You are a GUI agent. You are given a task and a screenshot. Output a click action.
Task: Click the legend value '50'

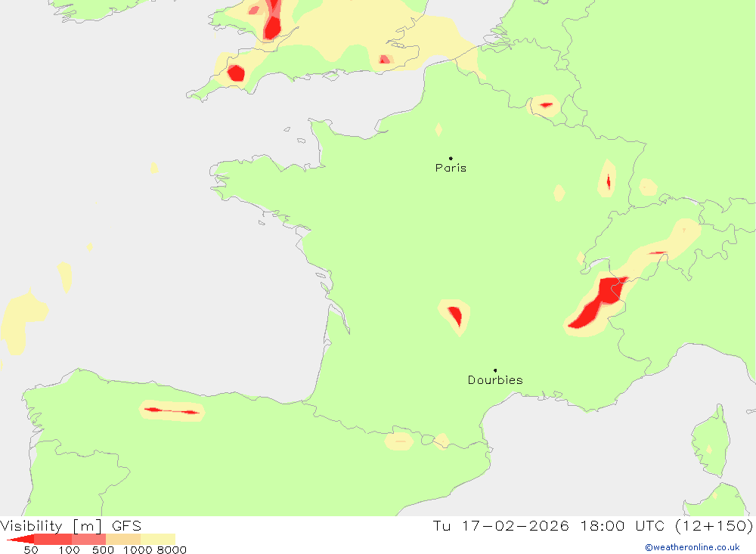click(31, 550)
